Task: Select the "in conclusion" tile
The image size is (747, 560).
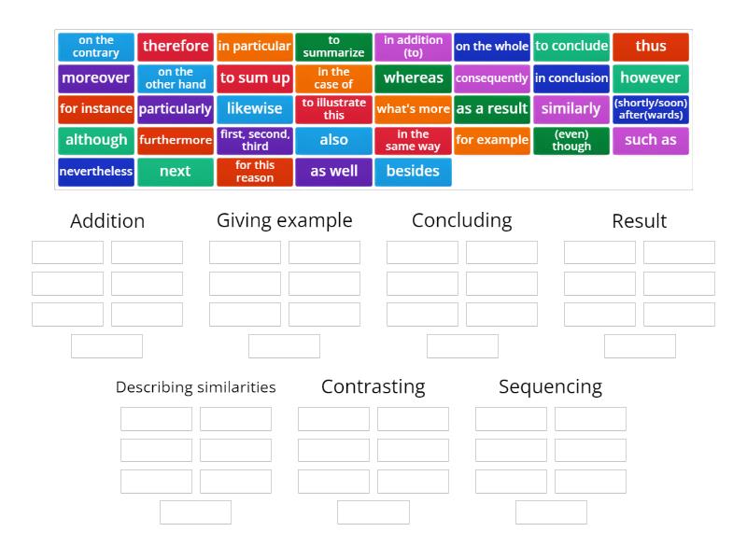Action: pyautogui.click(x=571, y=77)
